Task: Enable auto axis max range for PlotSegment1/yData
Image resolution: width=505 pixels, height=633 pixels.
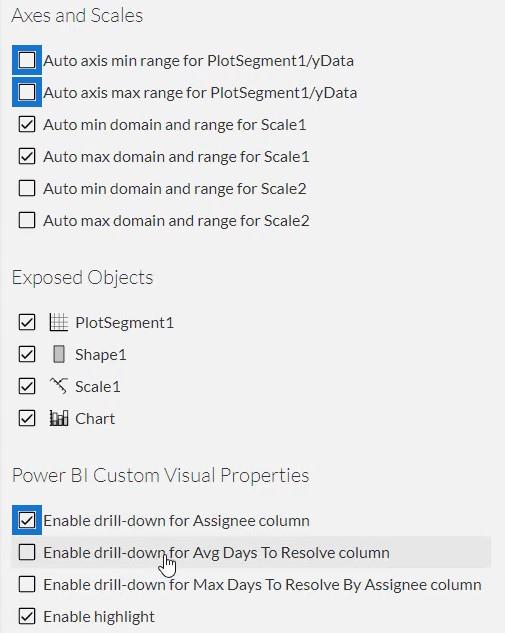Action: [x=27, y=92]
